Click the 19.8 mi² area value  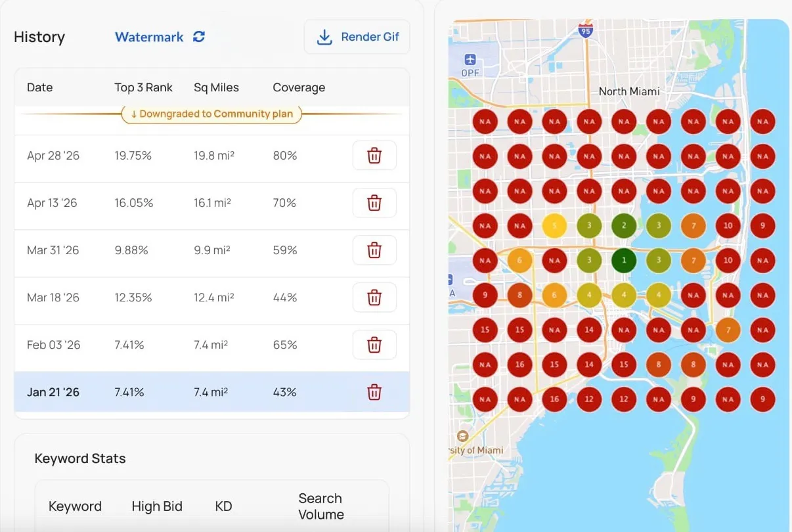point(214,156)
